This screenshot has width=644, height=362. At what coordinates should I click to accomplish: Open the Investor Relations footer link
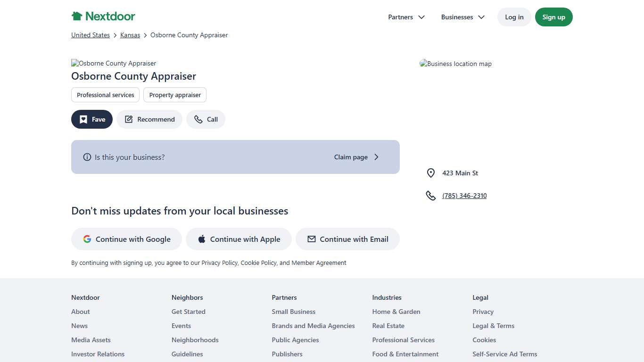point(98,354)
